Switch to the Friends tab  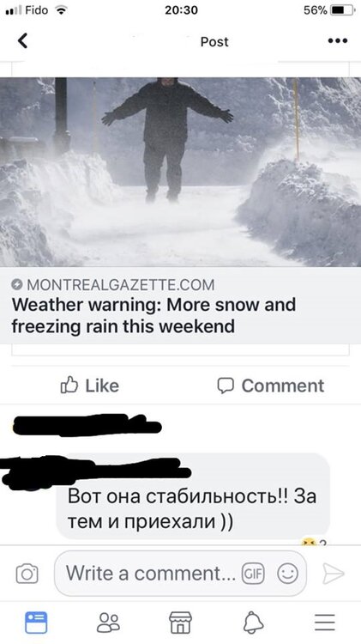click(x=108, y=623)
